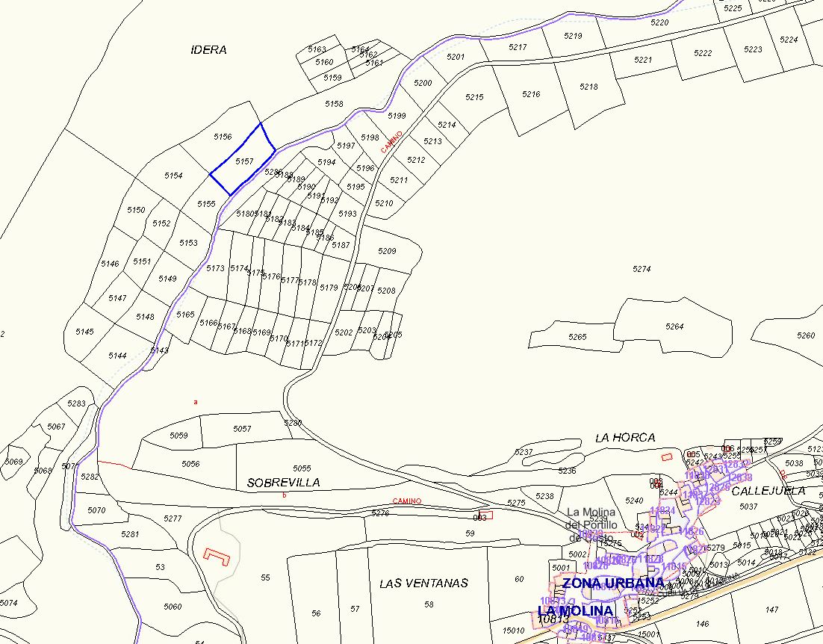This screenshot has height=644, width=823.
Task: Select parcel 5274 on the map
Action: [x=642, y=269]
